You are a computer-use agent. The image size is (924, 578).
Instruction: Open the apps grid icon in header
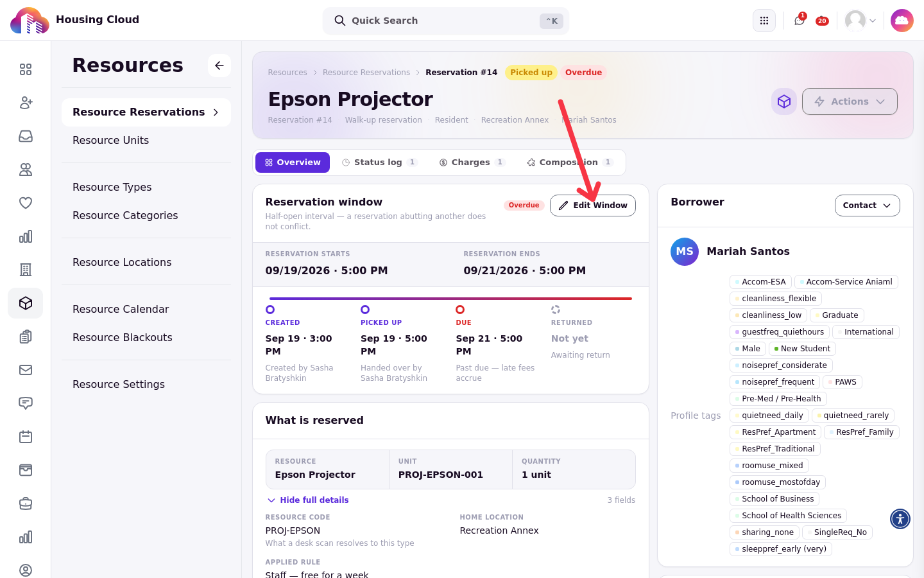764,21
